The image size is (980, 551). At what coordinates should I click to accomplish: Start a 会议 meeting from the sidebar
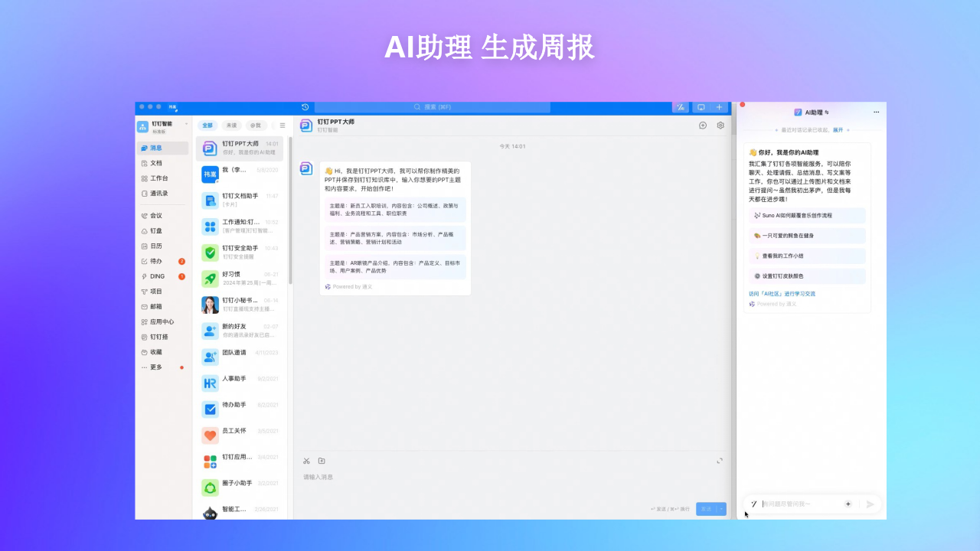(x=155, y=215)
